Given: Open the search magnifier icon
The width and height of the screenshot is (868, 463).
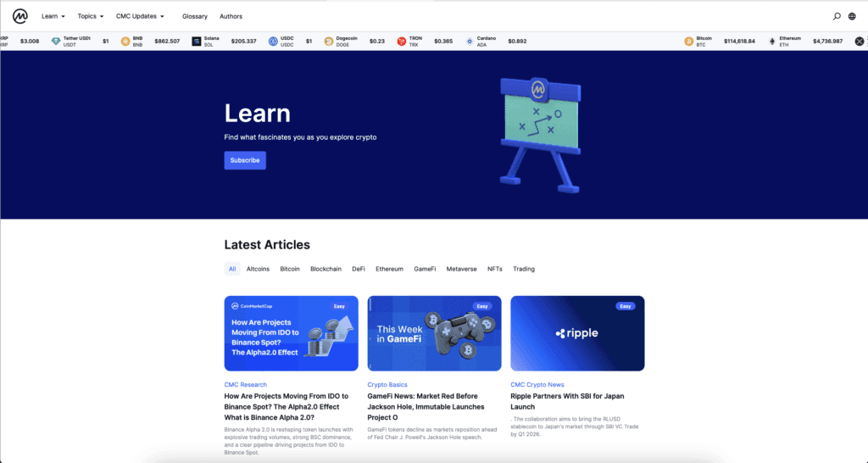Looking at the screenshot, I should point(837,16).
